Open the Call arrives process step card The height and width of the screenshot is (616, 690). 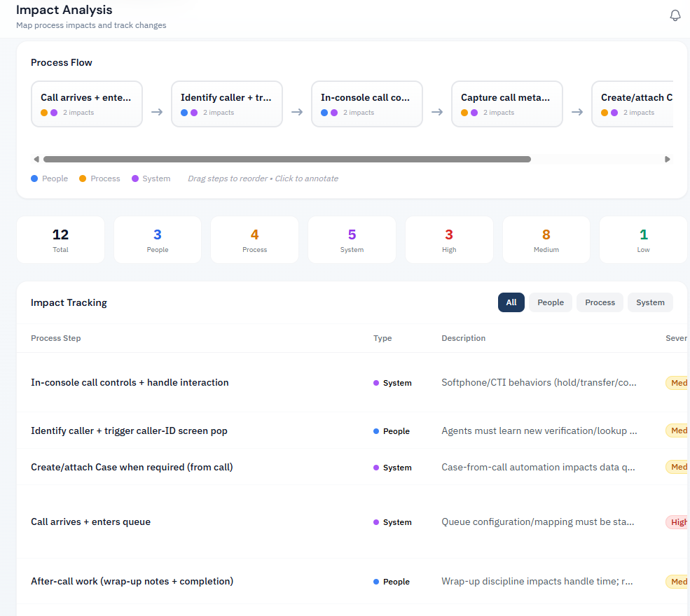pyautogui.click(x=87, y=104)
